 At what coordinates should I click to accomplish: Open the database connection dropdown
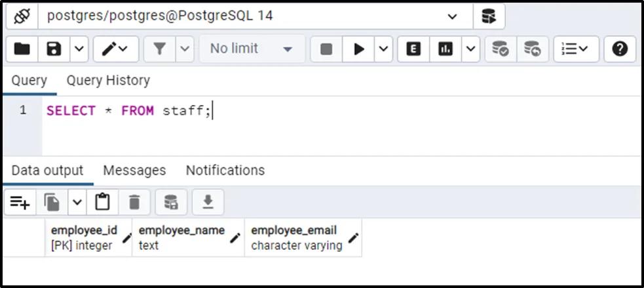click(x=452, y=16)
